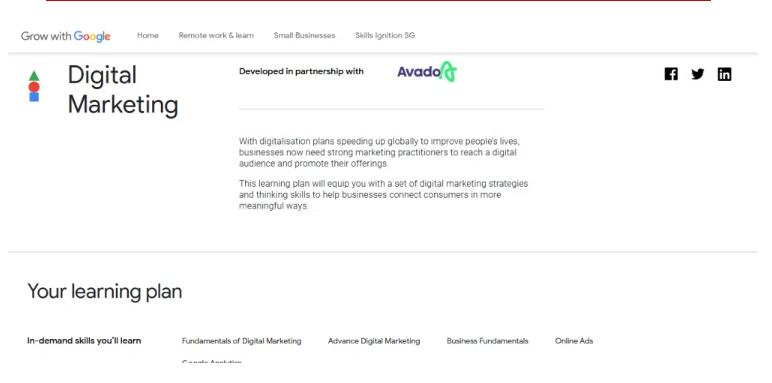Select Business Fundamentals skill
The width and height of the screenshot is (772, 383).
point(487,341)
